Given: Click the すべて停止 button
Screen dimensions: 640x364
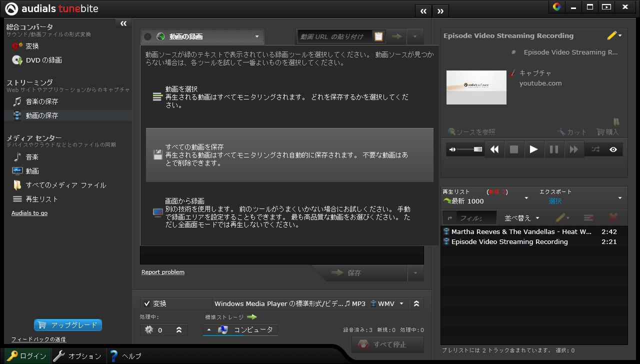Looking at the screenshot, I should point(387,344).
